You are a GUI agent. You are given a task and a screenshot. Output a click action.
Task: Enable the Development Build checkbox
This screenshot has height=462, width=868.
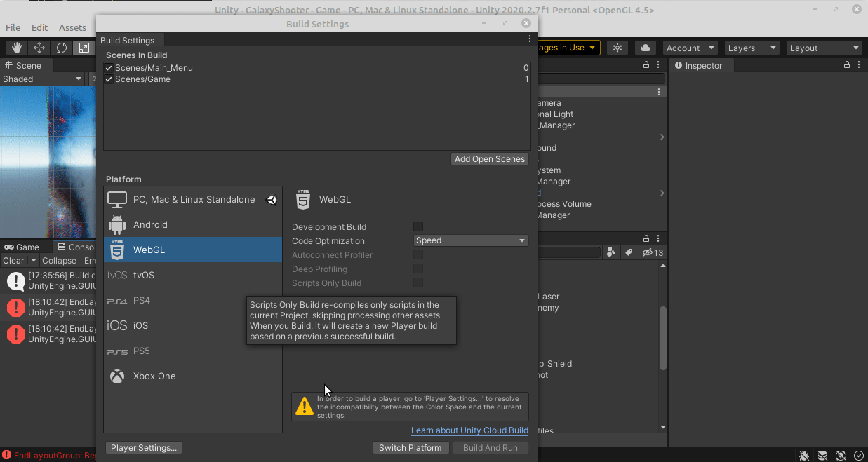point(418,226)
